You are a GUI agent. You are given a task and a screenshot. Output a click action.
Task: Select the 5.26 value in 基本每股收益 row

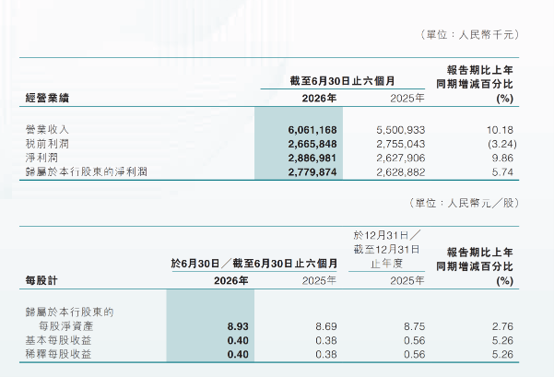click(x=502, y=341)
